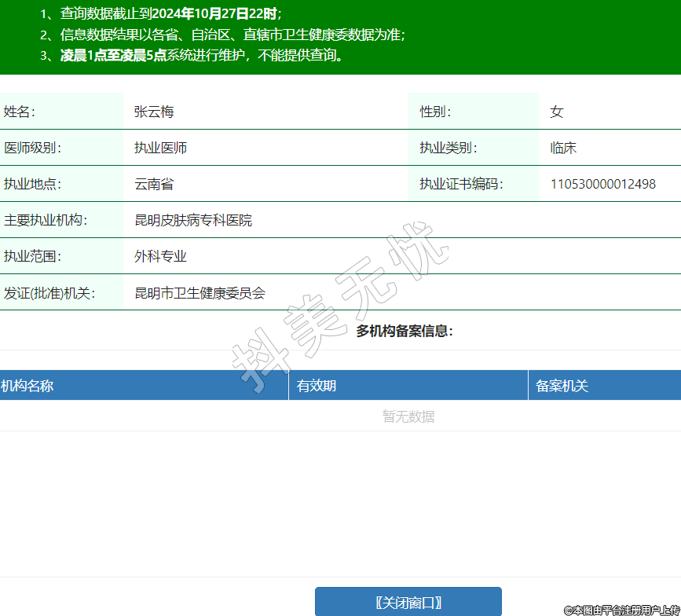
Task: Select the 云南省 practice location value
Action: pos(154,184)
